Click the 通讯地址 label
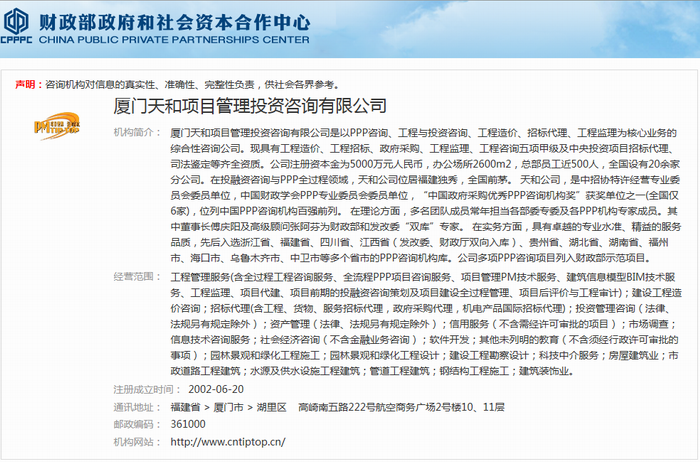 point(137,407)
